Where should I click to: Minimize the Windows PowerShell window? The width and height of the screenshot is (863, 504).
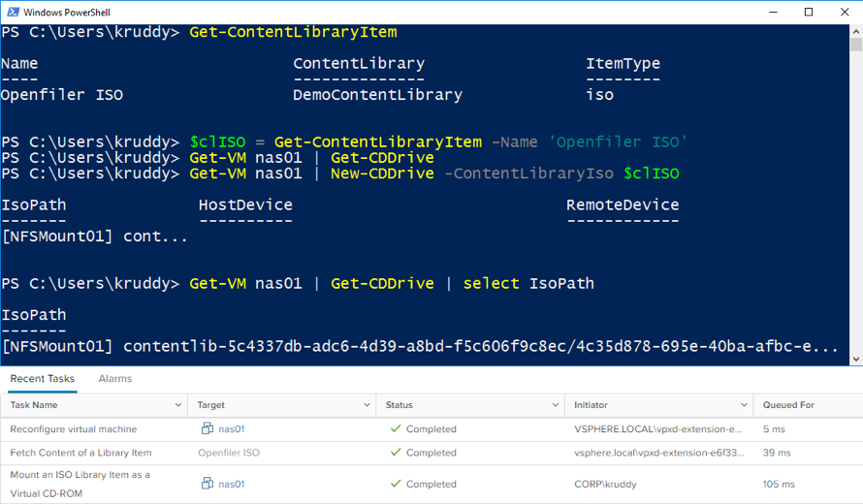point(773,12)
